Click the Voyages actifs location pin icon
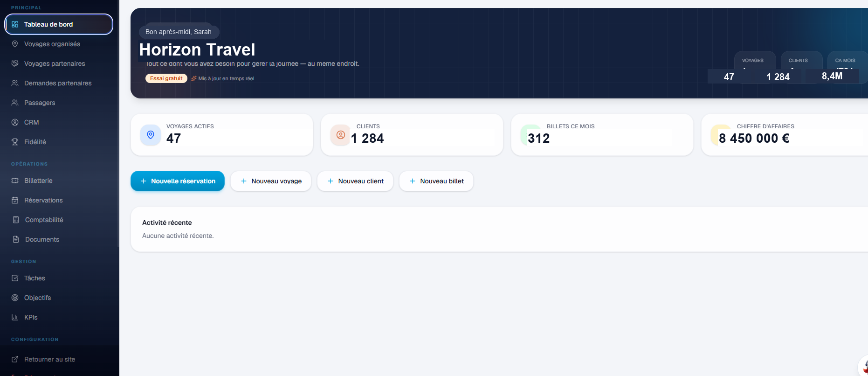The image size is (868, 376). tap(151, 135)
